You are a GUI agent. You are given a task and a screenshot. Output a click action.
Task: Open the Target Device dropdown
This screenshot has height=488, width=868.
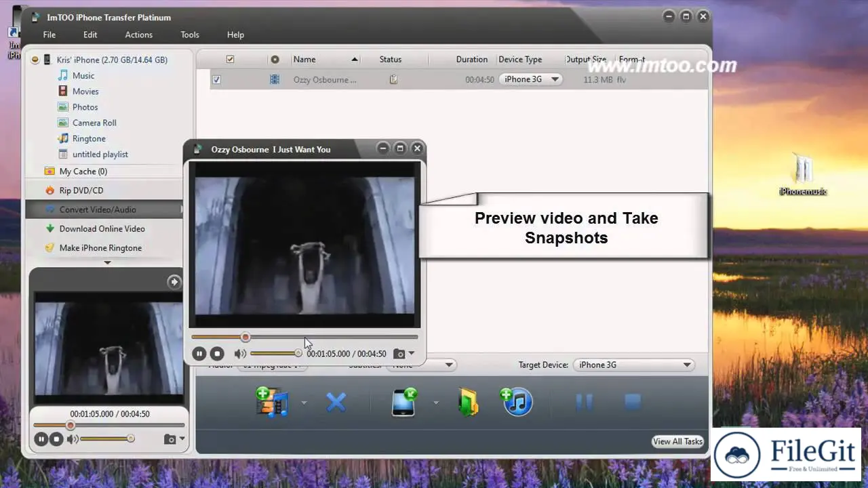pos(633,365)
